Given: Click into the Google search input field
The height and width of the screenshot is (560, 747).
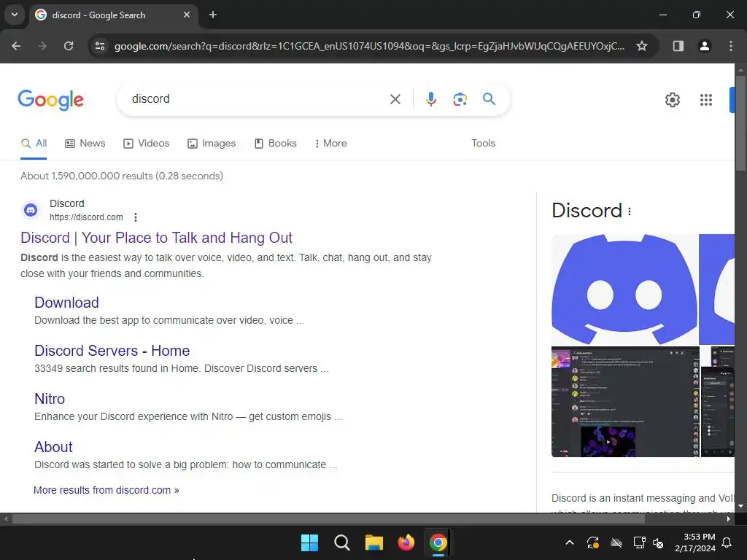Looking at the screenshot, I should point(258,99).
